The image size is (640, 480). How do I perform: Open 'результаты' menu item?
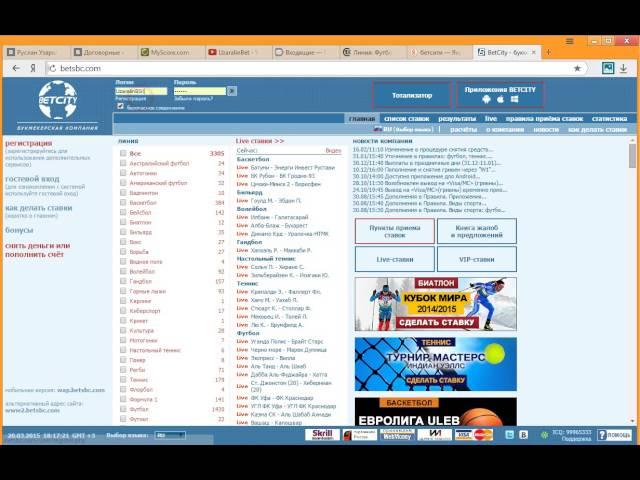[x=457, y=119]
